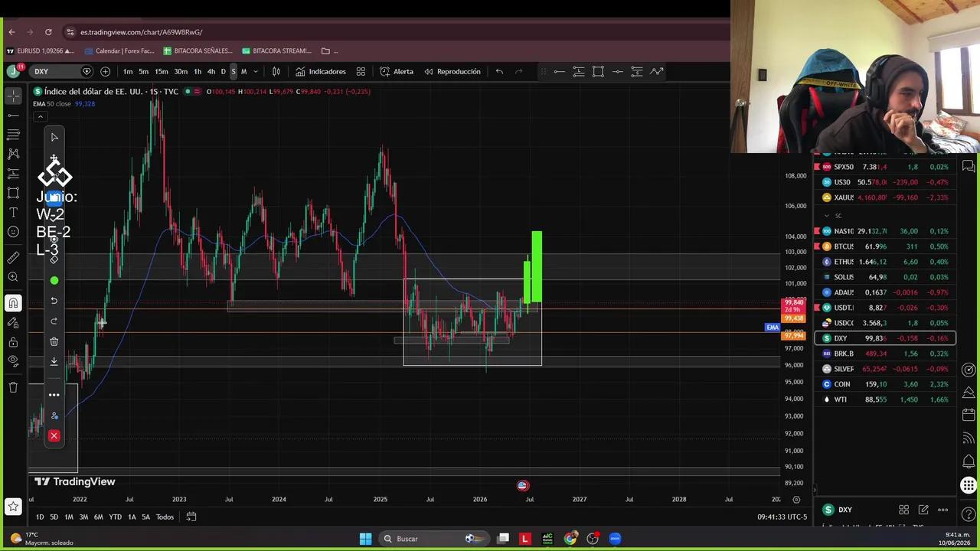The width and height of the screenshot is (980, 551).
Task: Switch to the 30m timeframe
Action: 181,71
